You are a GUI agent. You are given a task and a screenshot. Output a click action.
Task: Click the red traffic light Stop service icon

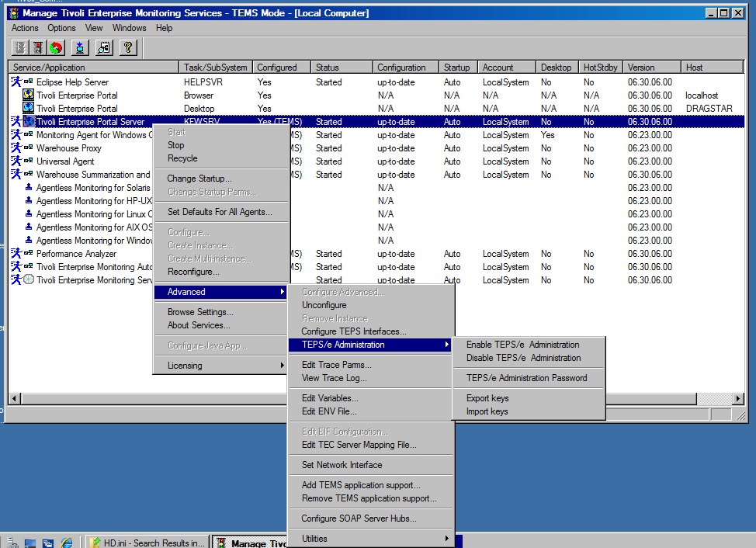pyautogui.click(x=37, y=47)
